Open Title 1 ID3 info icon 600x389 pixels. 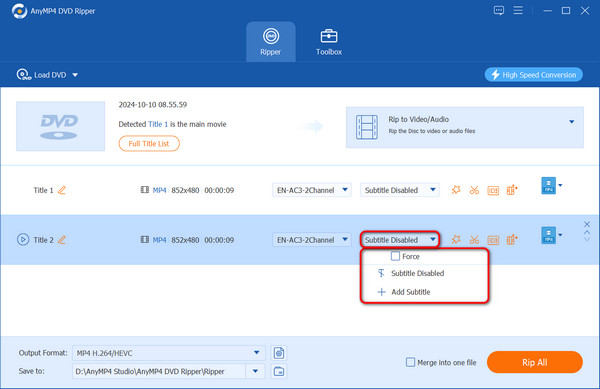click(493, 190)
